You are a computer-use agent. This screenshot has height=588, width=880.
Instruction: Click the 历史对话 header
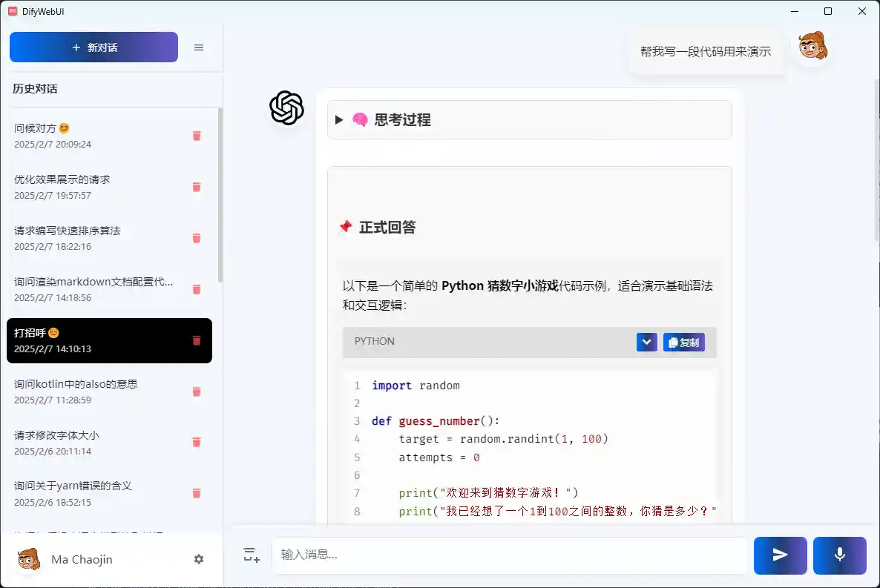pyautogui.click(x=35, y=89)
